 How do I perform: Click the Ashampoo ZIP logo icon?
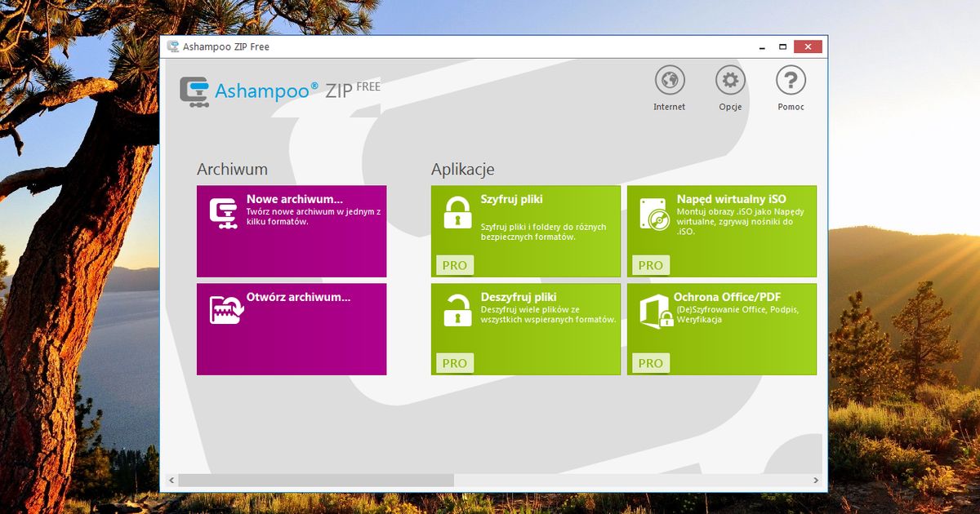[x=194, y=91]
